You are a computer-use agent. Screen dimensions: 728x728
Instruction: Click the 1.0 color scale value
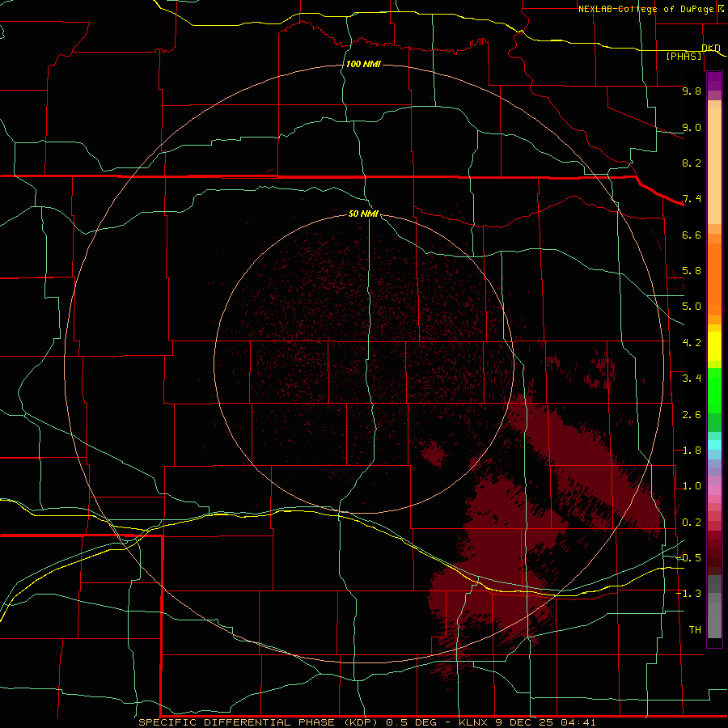click(692, 486)
